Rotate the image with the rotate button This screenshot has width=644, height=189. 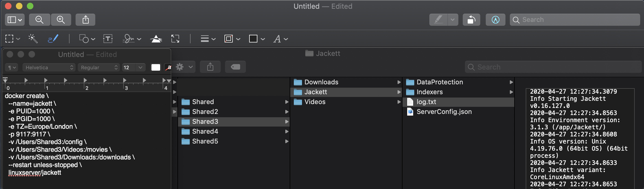(x=471, y=20)
